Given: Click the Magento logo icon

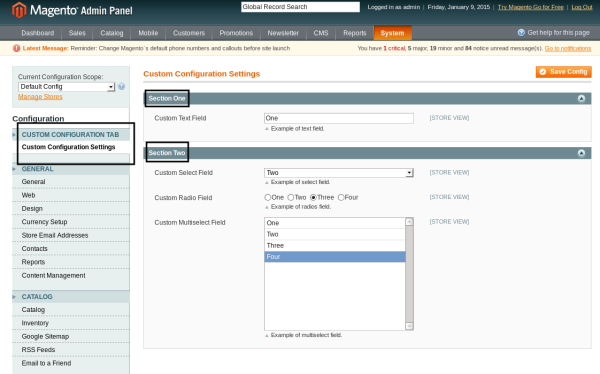Looking at the screenshot, I should coord(19,10).
